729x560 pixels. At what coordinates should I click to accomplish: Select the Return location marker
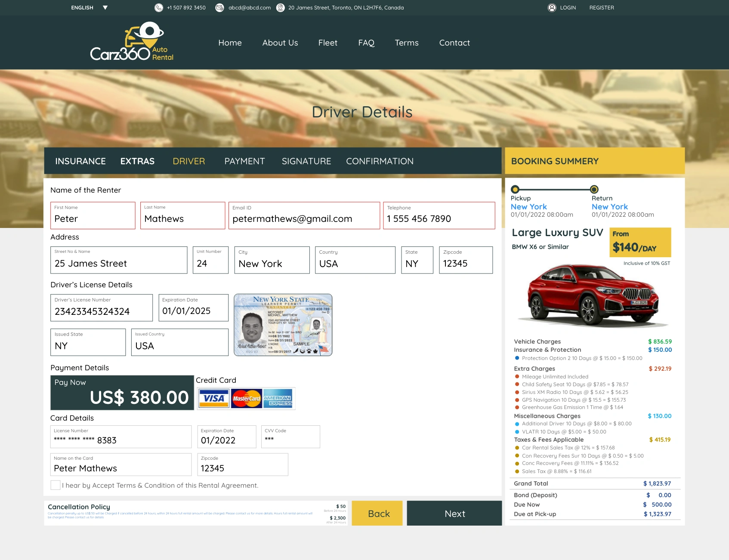pyautogui.click(x=594, y=189)
